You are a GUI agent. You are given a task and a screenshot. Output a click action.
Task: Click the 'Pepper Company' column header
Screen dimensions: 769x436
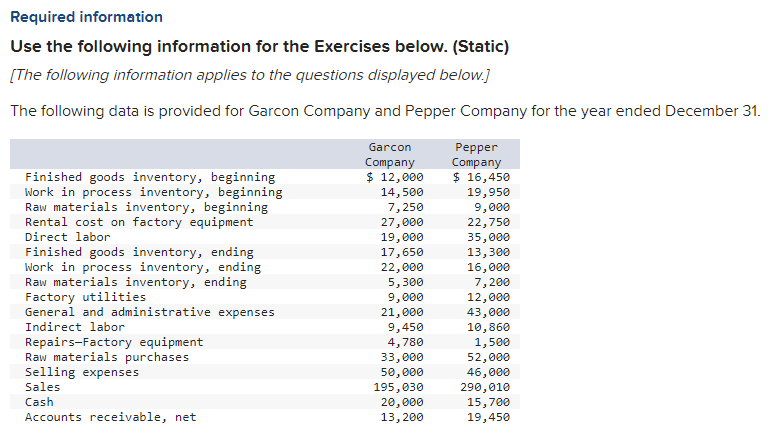pyautogui.click(x=476, y=154)
